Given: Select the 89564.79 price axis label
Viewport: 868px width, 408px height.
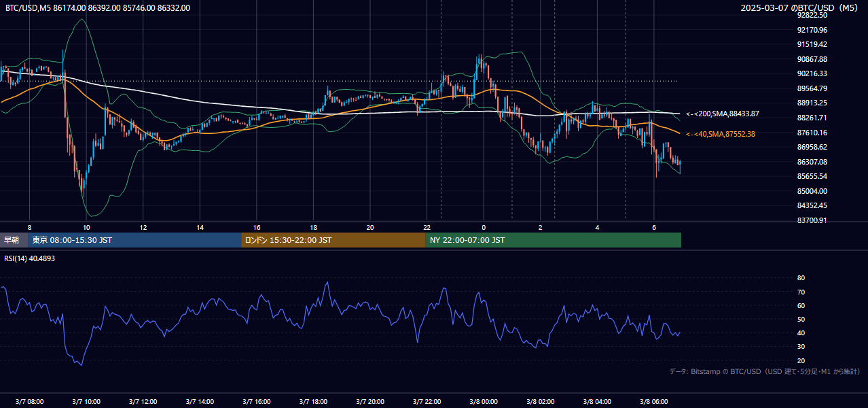Looking at the screenshot, I should [812, 88].
